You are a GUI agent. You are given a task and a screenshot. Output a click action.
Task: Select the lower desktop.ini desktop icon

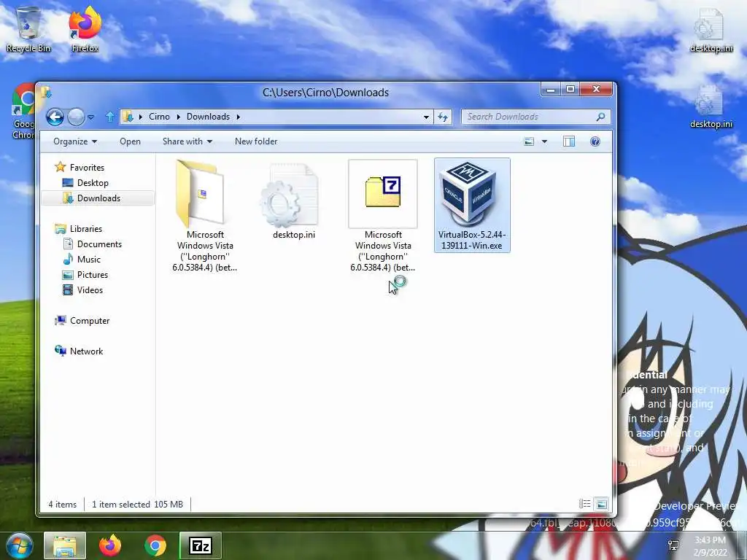click(x=711, y=107)
